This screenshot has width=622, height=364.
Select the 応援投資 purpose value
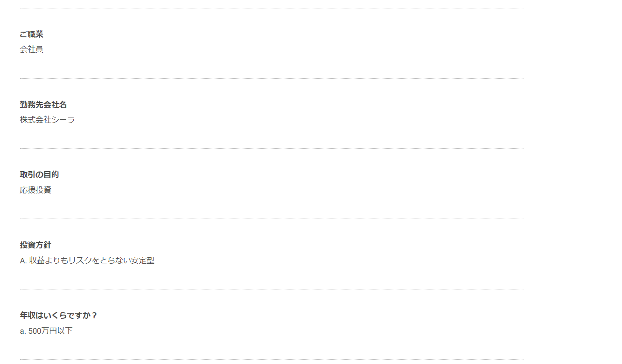pos(35,190)
